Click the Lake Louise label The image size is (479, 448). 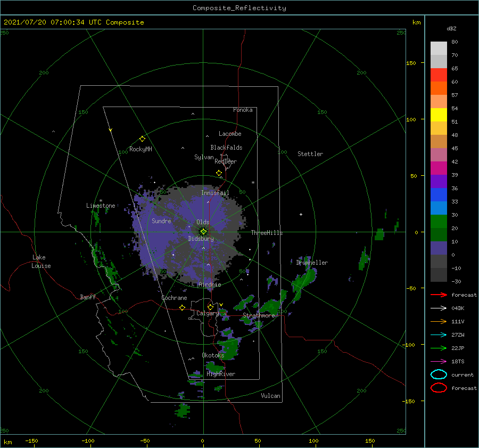pos(41,262)
